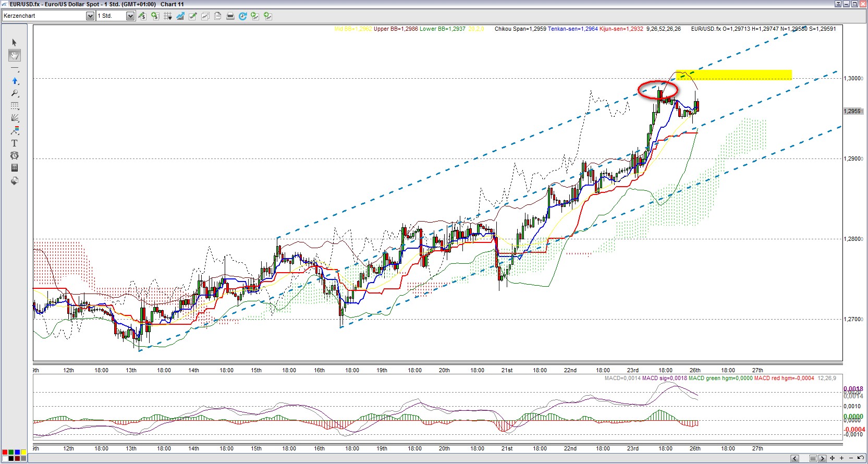Zoom in with the plus button
The image size is (868, 464).
point(841,458)
